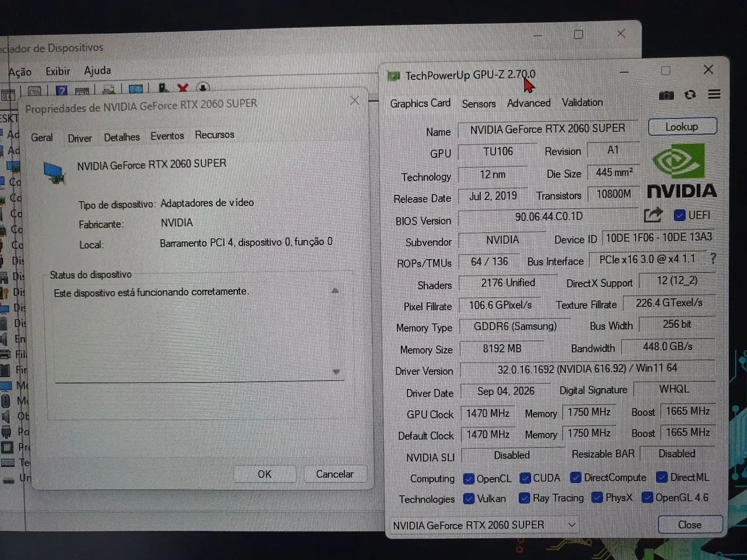Click the device status text 'Este dispositivo está funcionando corretamente'
Viewport: 747px width, 560px height.
pos(151,292)
